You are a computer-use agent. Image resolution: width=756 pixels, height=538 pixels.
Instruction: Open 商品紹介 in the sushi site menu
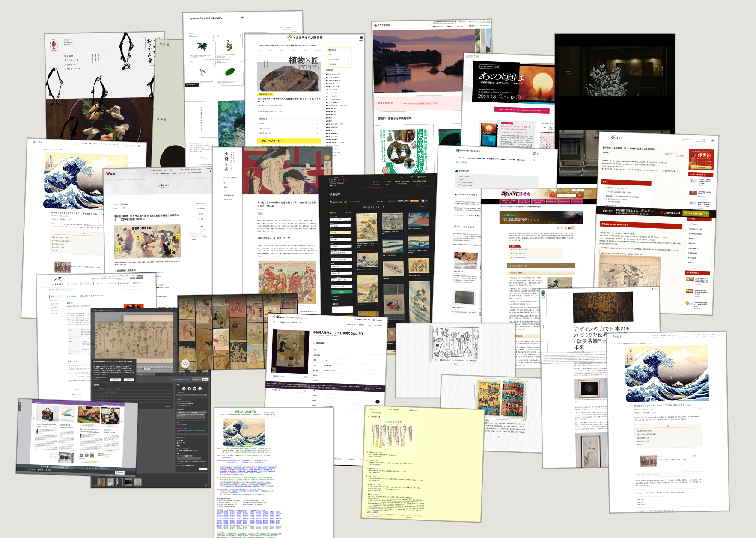69,56
